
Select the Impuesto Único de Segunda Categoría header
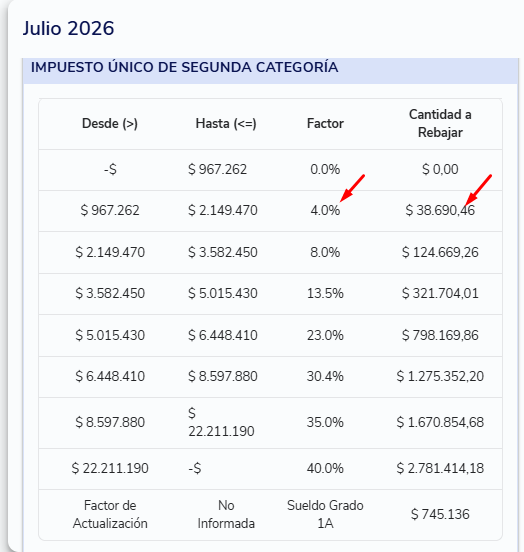[x=185, y=67]
